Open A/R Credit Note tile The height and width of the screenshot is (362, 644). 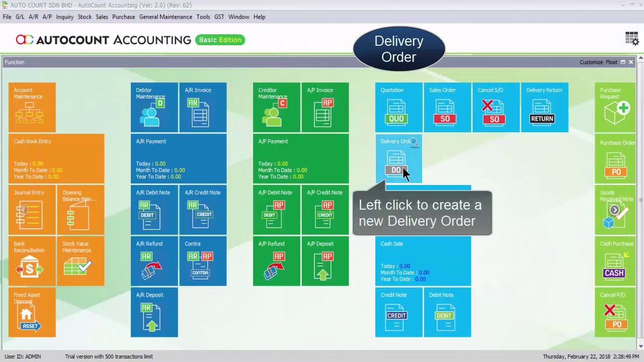point(203,210)
